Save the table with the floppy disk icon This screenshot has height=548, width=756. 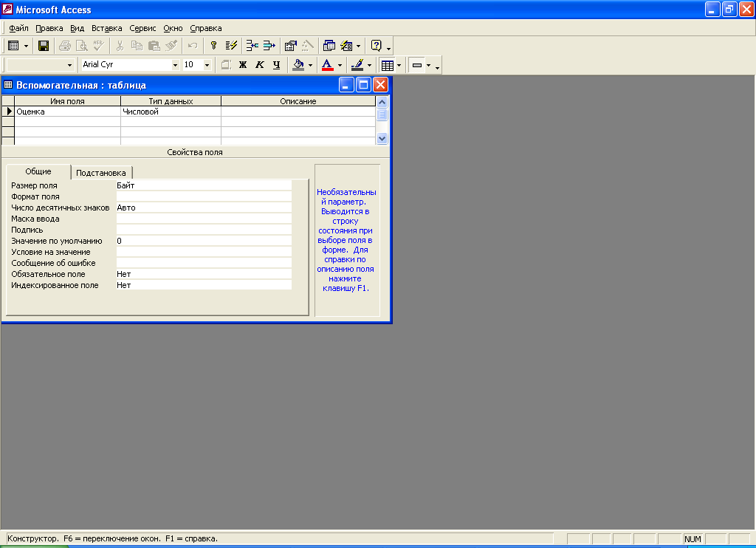44,46
